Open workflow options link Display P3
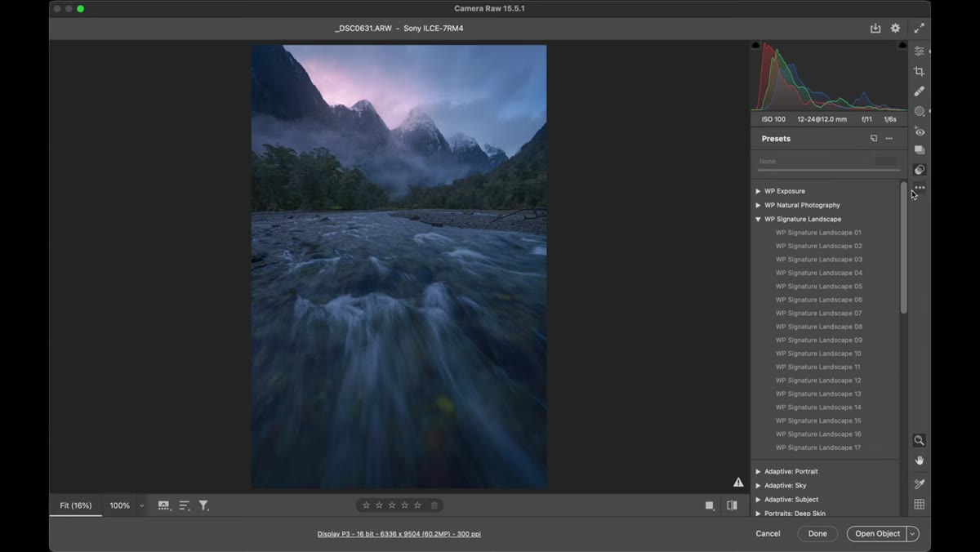 coord(399,534)
